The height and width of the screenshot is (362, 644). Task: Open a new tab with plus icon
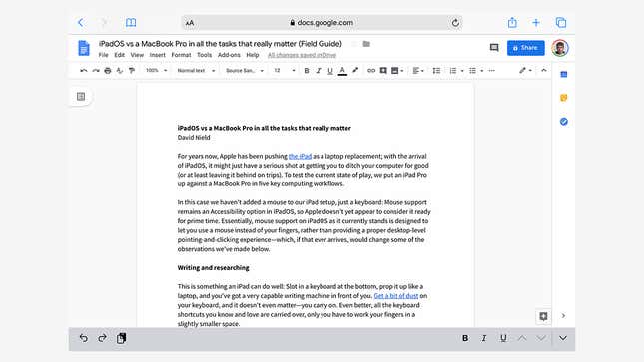(x=536, y=23)
